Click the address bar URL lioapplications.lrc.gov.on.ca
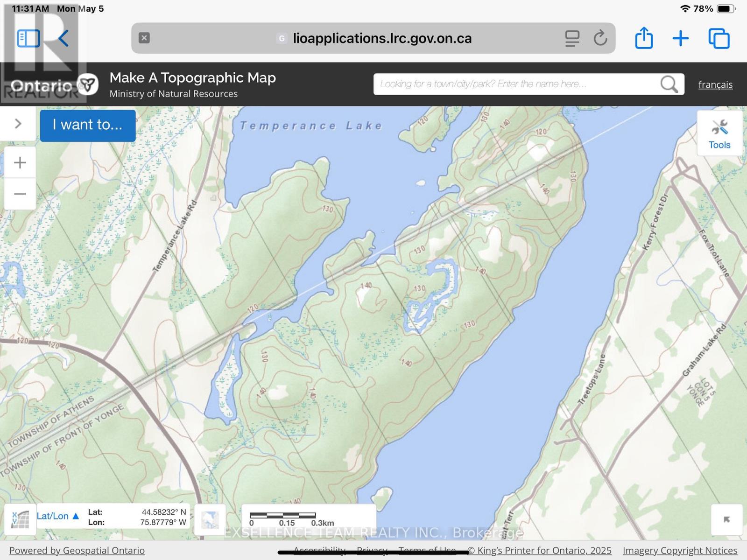 coord(382,38)
